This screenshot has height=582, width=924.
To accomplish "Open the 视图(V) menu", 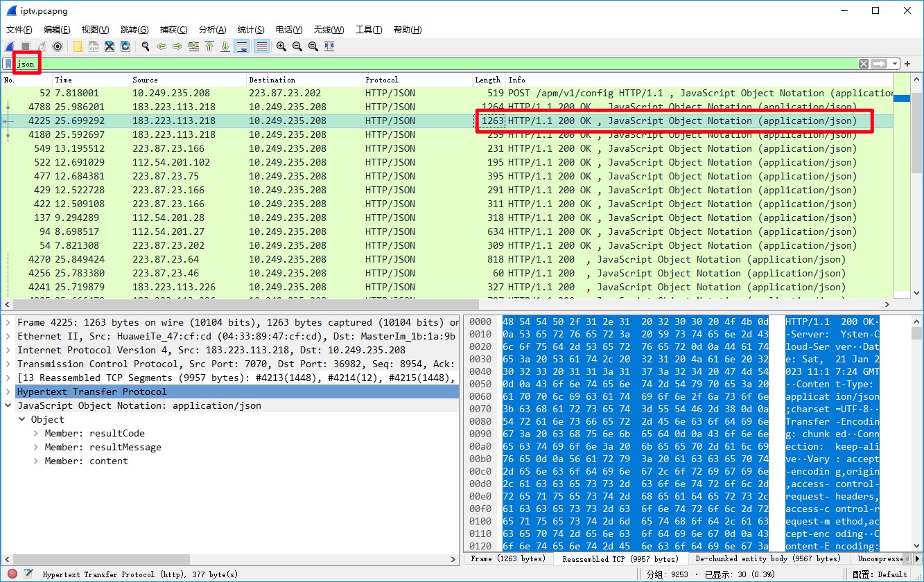I will point(95,29).
